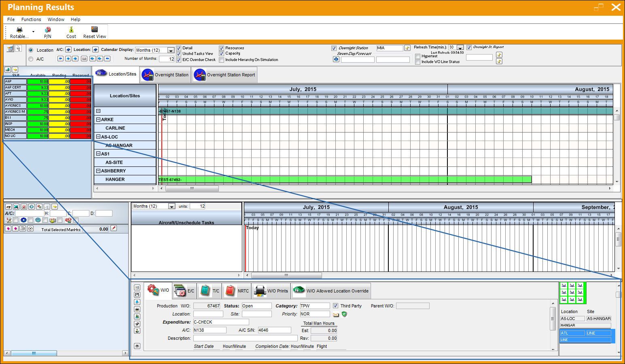
Task: Open the Help menu
Action: pos(75,19)
